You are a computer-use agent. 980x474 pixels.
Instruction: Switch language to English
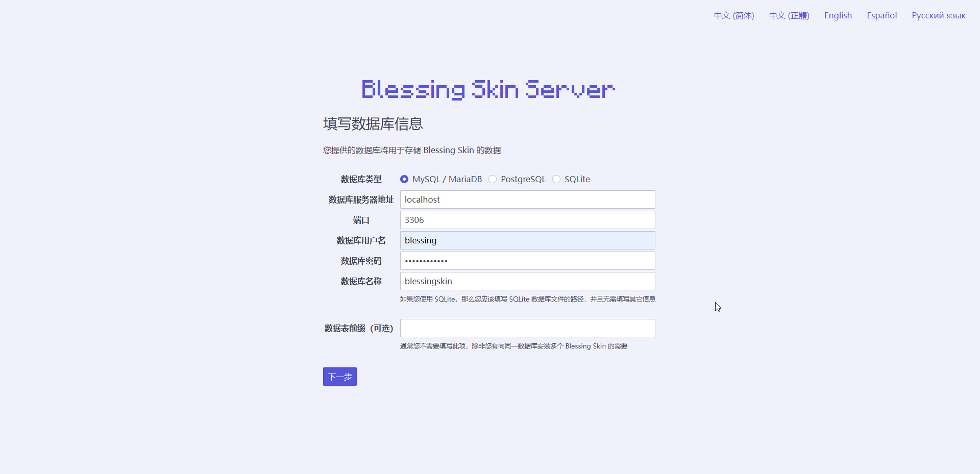[x=838, y=15]
